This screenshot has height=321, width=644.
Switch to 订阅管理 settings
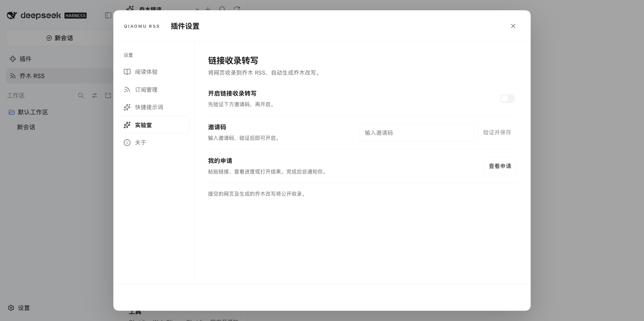(154, 90)
